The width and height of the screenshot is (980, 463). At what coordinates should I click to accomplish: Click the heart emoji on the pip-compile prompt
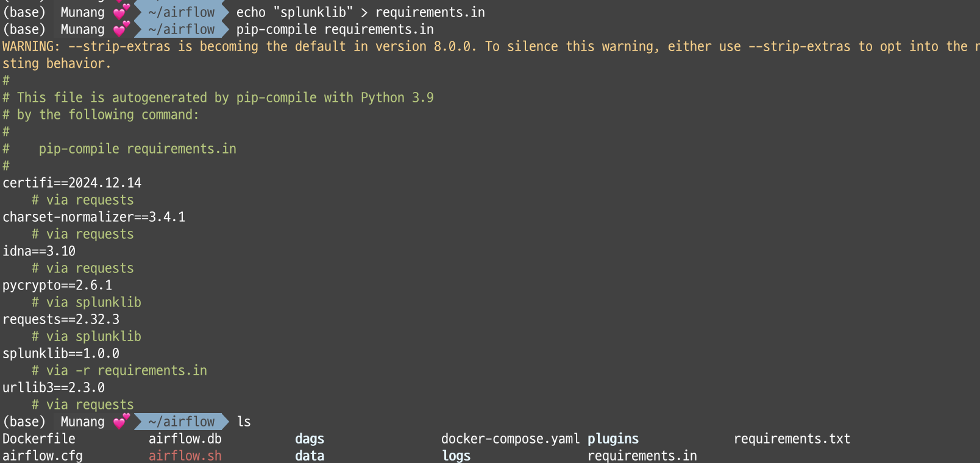pos(122,29)
